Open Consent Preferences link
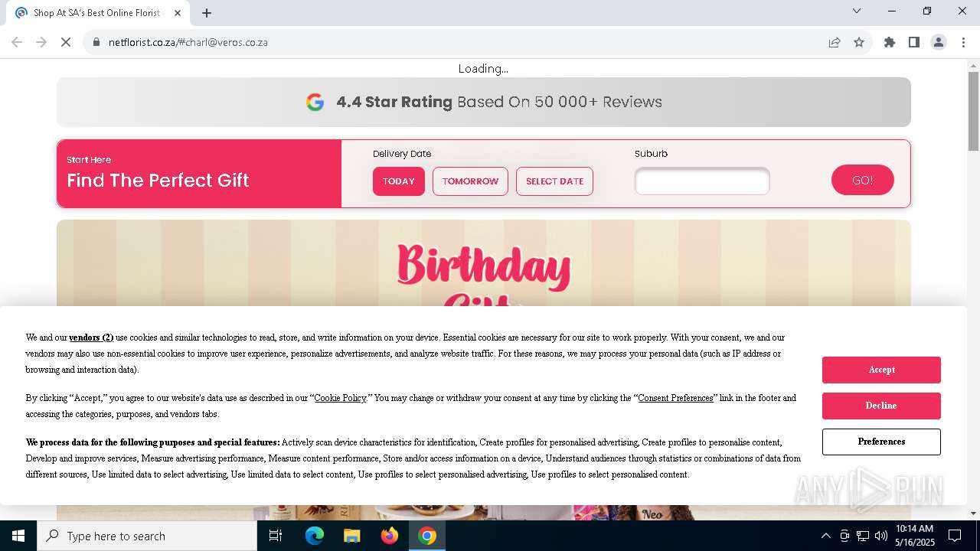Image resolution: width=980 pixels, height=551 pixels. 675,398
